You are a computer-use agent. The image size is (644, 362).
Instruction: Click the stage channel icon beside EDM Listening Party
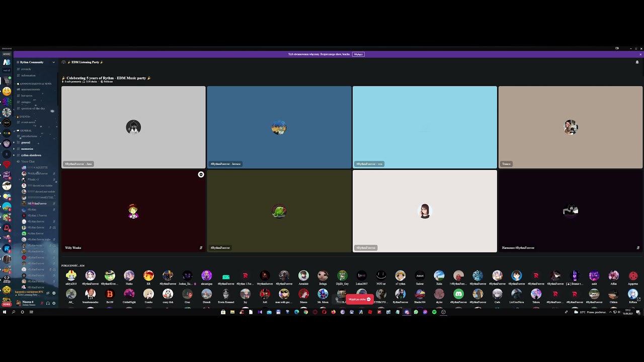click(63, 62)
